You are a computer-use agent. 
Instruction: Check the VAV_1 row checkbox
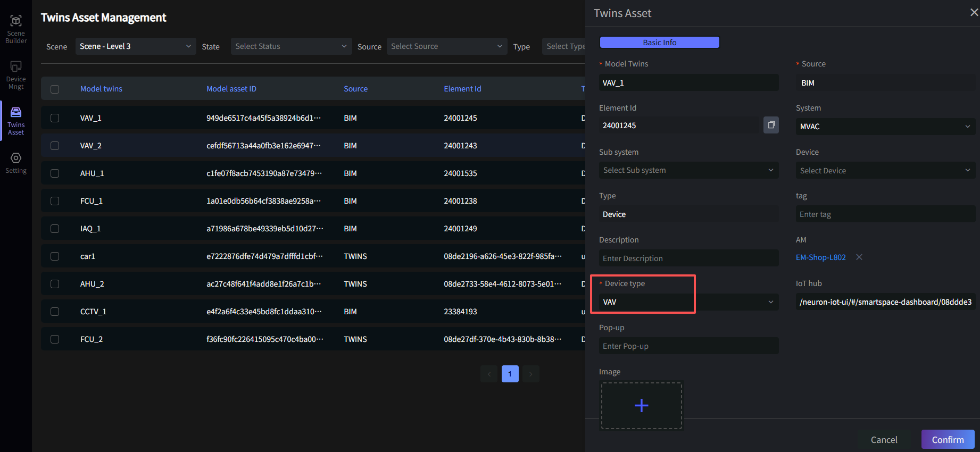pyautogui.click(x=55, y=118)
